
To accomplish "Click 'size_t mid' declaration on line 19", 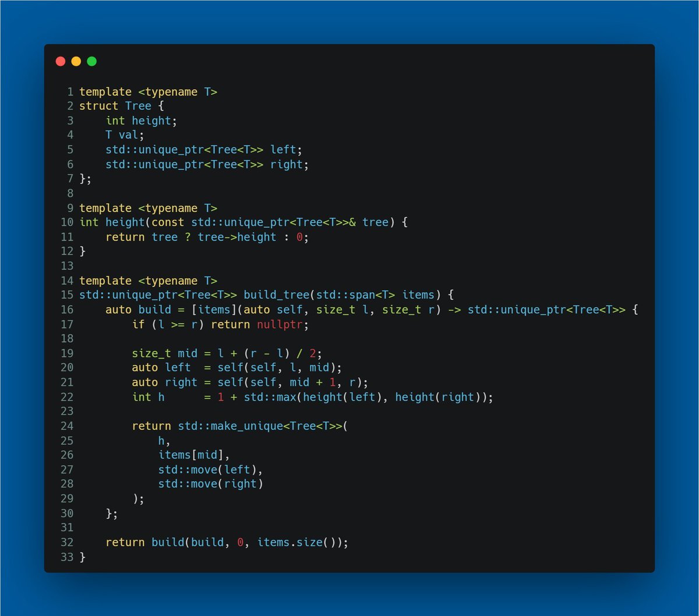I will click(x=165, y=353).
